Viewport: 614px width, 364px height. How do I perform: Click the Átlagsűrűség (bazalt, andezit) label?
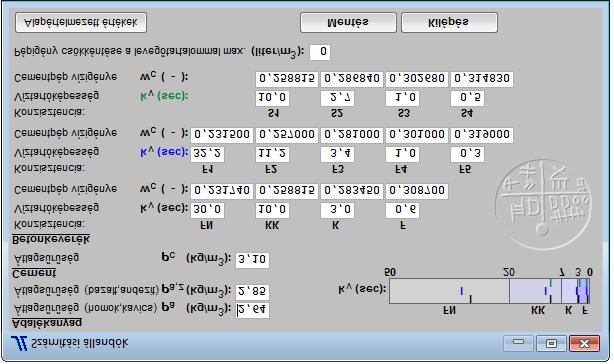point(86,290)
